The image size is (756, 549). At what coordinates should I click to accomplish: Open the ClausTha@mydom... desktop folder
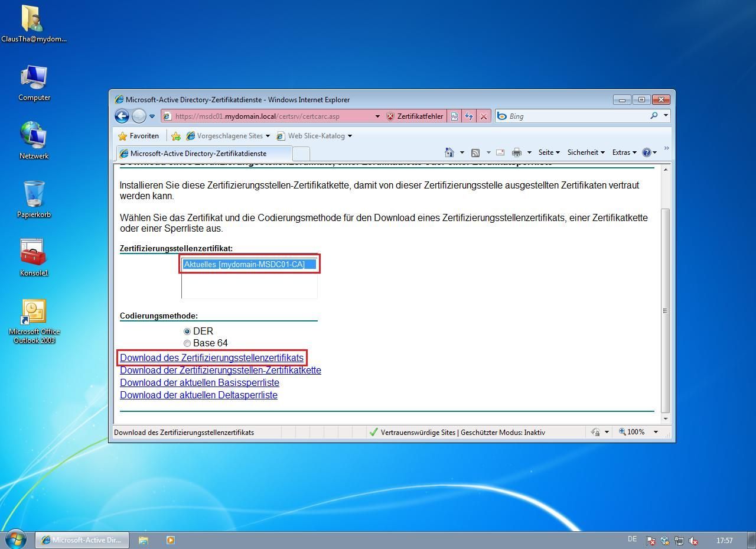click(x=34, y=24)
